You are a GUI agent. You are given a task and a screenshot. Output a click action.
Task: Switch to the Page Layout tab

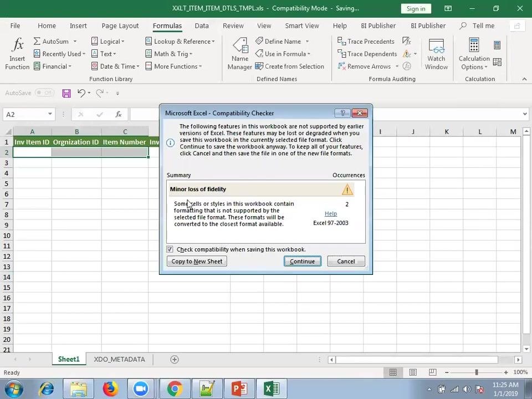(x=120, y=26)
